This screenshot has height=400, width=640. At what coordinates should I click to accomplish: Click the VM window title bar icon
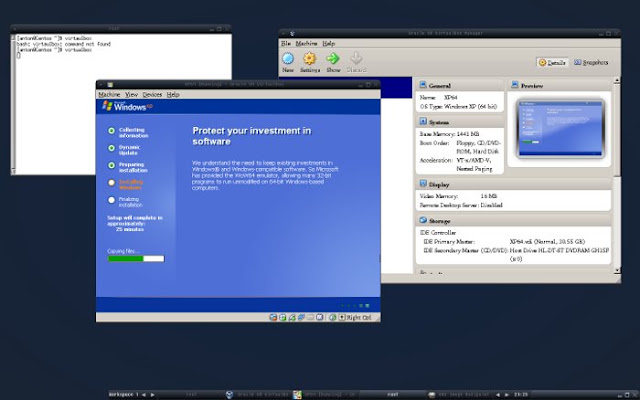click(110, 84)
